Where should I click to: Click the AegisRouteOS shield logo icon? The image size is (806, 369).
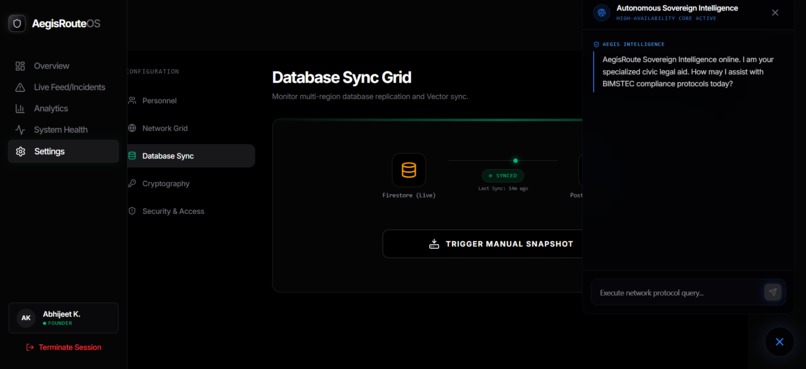tap(17, 24)
